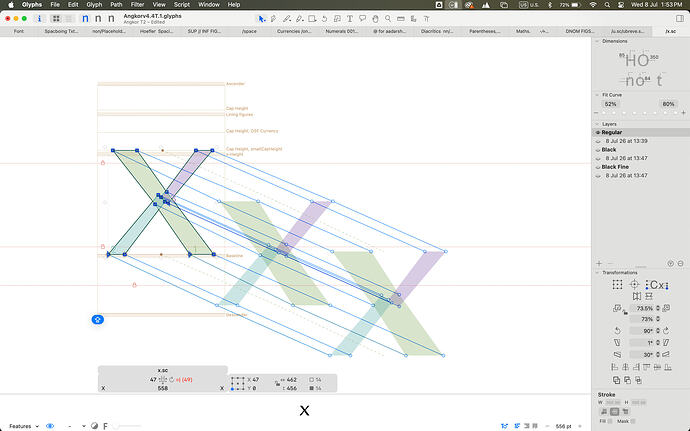Click the blue unlock circle icon on canvas

[98, 320]
